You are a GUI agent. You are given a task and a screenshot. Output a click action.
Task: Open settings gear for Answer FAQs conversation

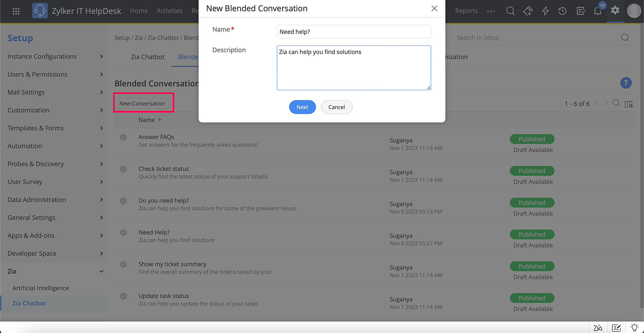[x=123, y=137]
